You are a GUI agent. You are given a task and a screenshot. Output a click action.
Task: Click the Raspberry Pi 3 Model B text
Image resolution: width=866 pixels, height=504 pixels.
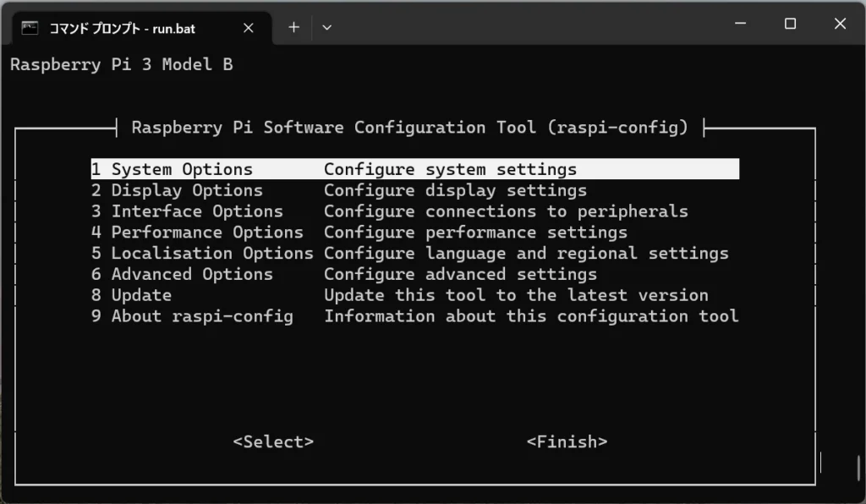(x=121, y=65)
